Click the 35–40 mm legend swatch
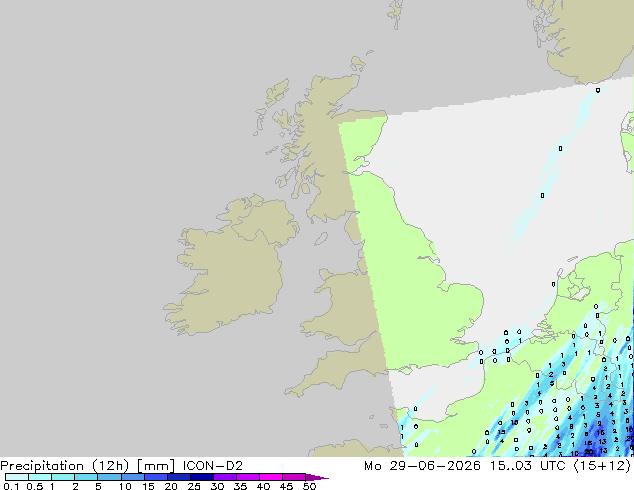 [248, 477]
